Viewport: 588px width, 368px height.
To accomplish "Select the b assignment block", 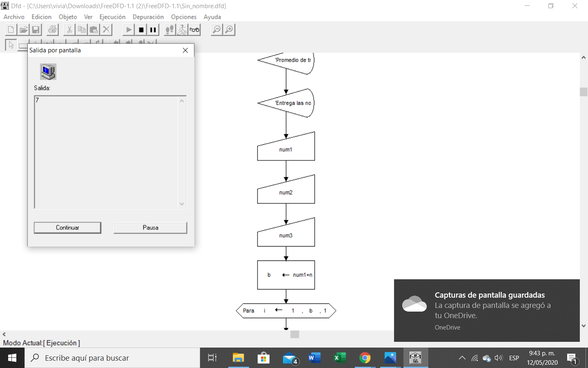I will 286,275.
